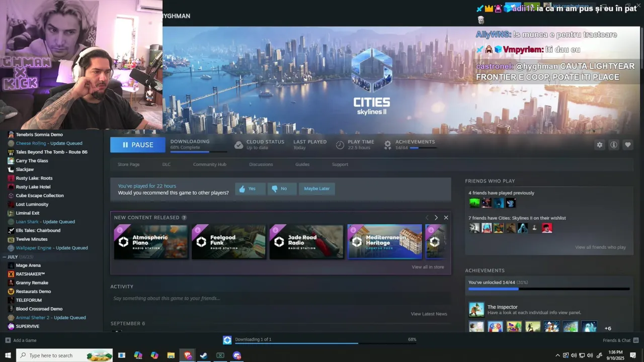The image size is (644, 362).
Task: Open Feelgood Funk radio station card
Action: coord(228,242)
